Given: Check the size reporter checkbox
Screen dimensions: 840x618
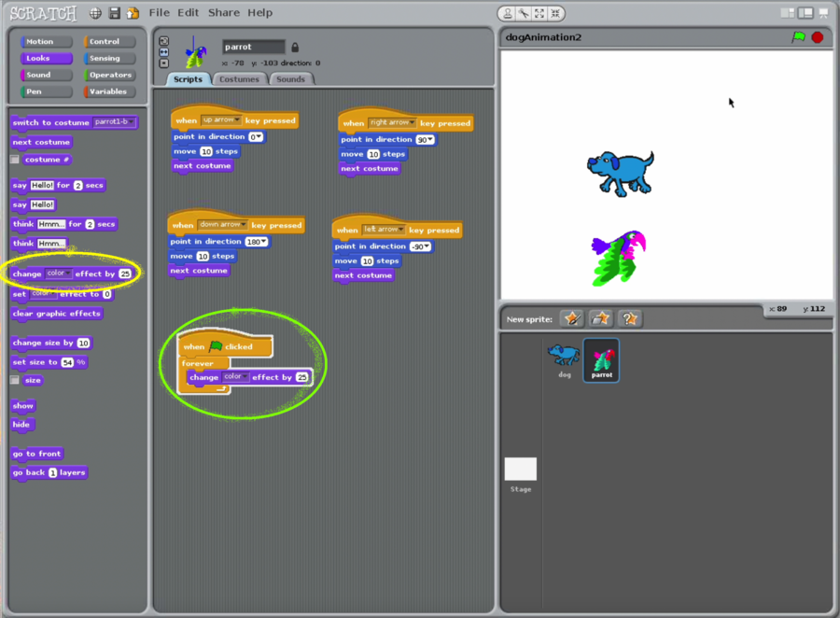Looking at the screenshot, I should pyautogui.click(x=15, y=380).
